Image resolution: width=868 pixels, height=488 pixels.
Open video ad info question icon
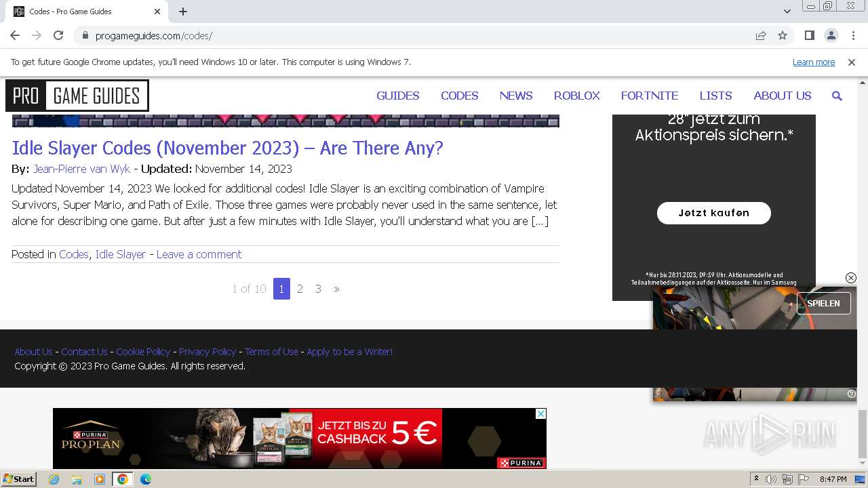pyautogui.click(x=852, y=394)
